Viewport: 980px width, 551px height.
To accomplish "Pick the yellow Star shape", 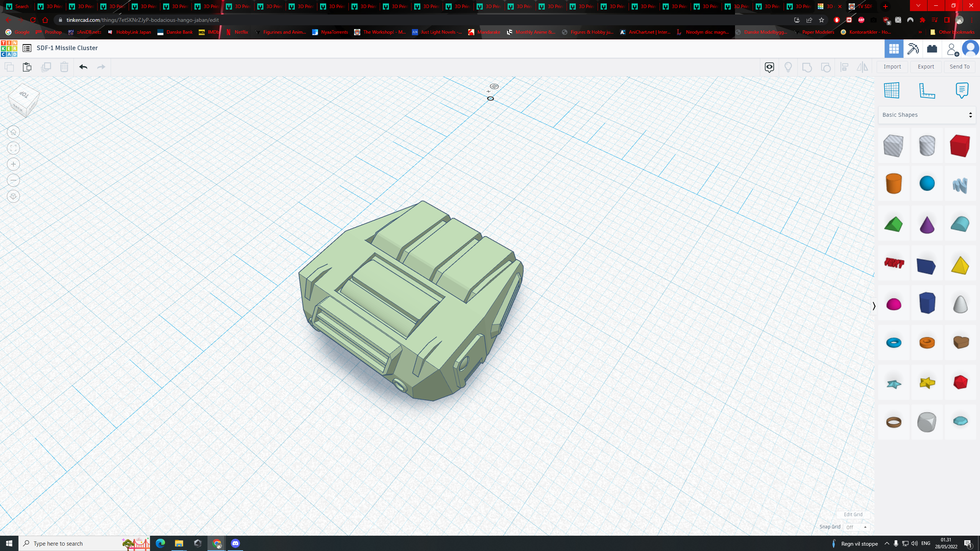I will click(927, 382).
